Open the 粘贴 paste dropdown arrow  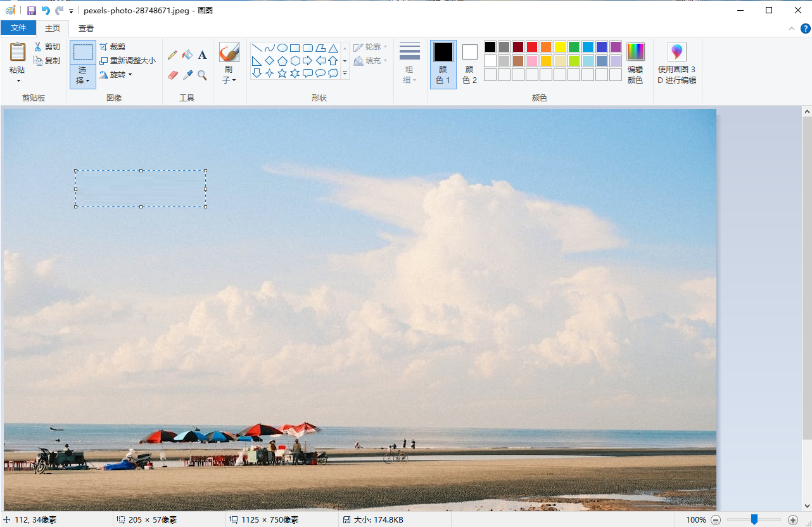pyautogui.click(x=18, y=80)
